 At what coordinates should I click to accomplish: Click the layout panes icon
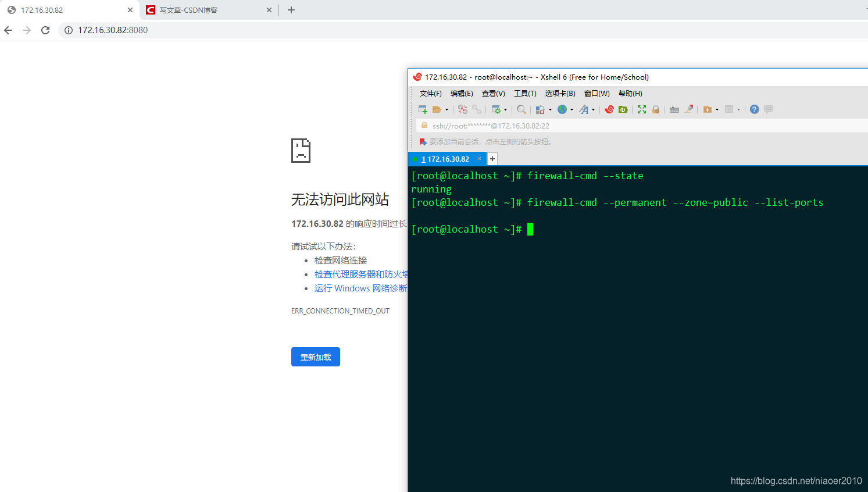pyautogui.click(x=729, y=109)
